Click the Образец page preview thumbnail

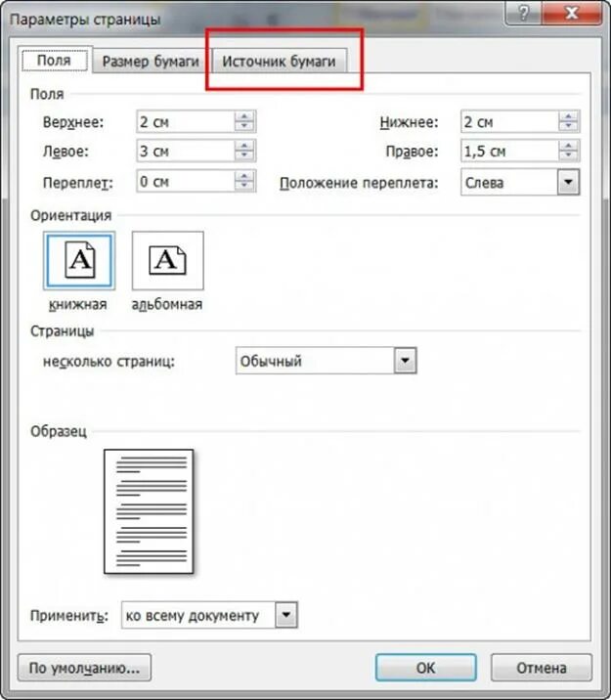149,511
